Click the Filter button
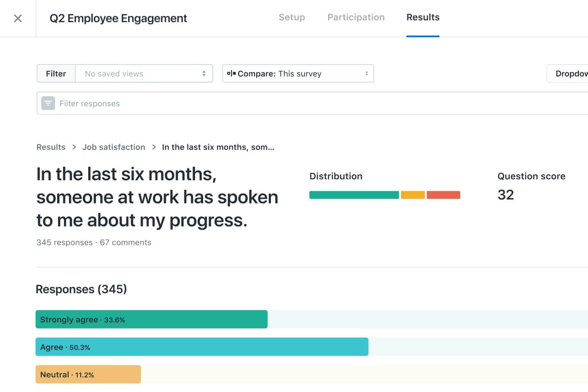 pos(56,73)
